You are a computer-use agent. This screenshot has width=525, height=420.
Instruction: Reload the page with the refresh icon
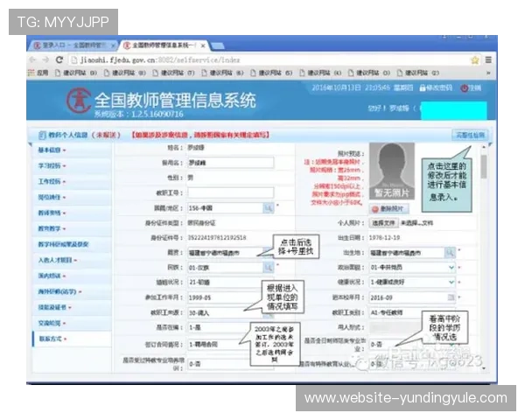tap(59, 60)
